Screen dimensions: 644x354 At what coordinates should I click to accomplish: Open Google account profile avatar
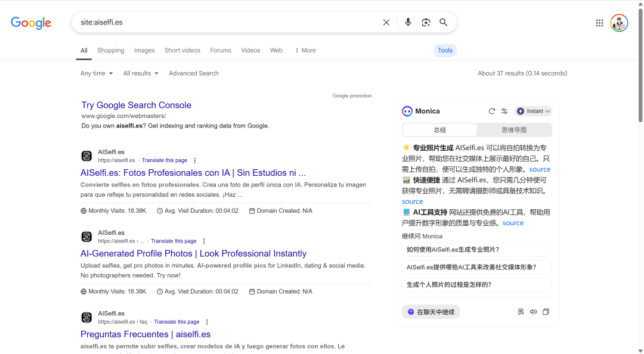[619, 23]
